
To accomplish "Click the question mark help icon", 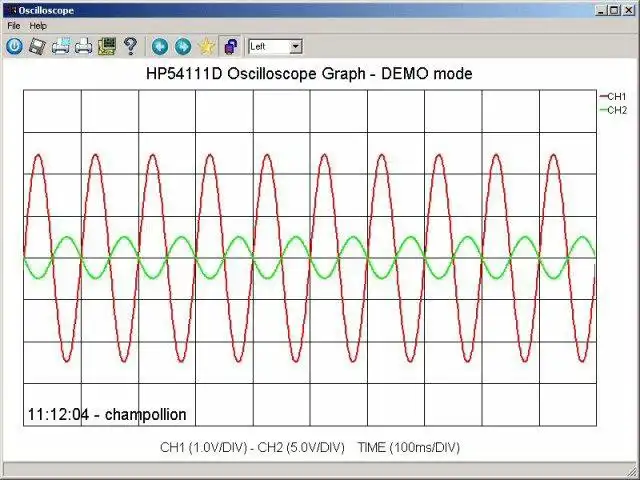I will coord(130,46).
